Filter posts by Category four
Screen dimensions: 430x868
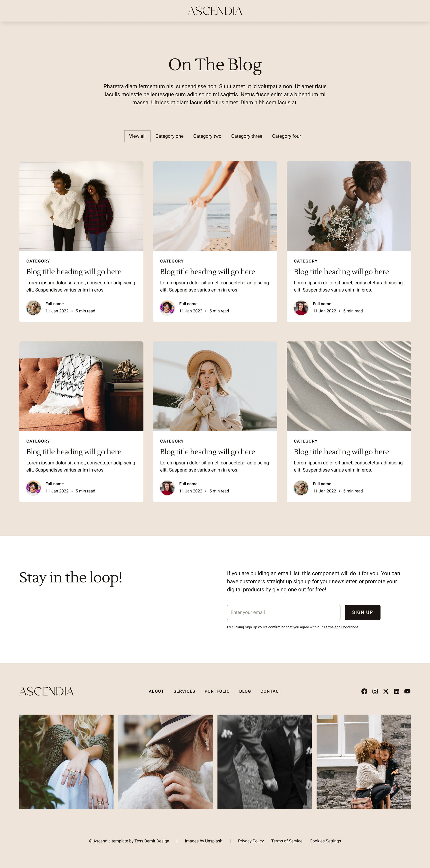click(286, 136)
